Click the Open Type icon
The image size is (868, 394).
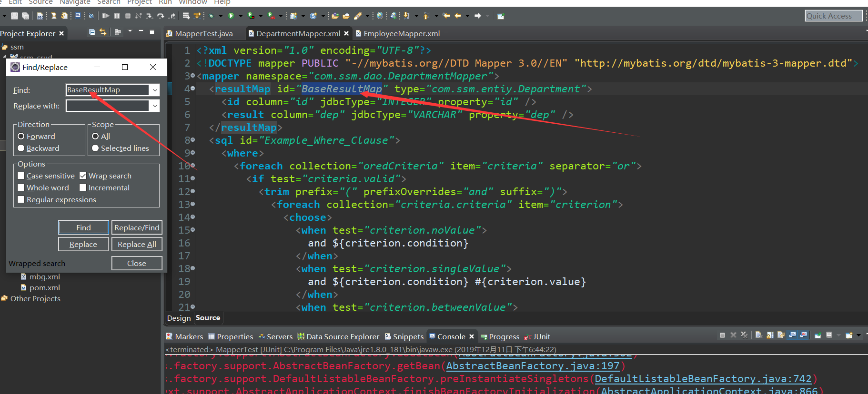pyautogui.click(x=335, y=16)
